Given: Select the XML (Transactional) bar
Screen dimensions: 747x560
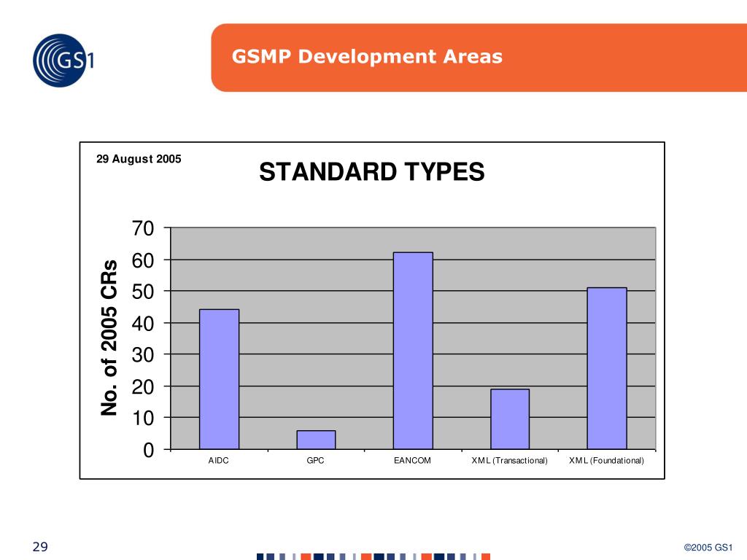Looking at the screenshot, I should (x=510, y=419).
